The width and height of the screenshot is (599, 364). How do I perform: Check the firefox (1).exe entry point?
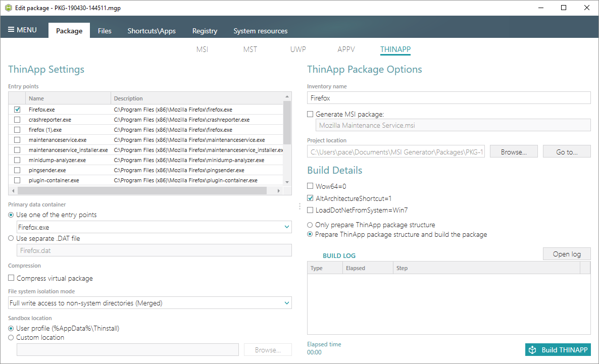(x=17, y=130)
